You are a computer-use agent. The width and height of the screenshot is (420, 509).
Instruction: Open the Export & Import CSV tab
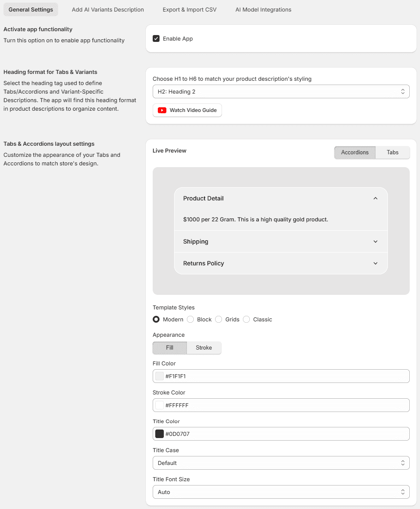coord(189,9)
